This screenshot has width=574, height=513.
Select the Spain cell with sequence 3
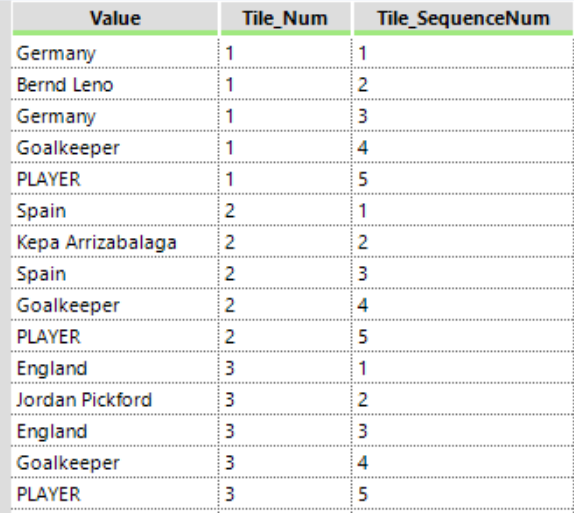tap(115, 274)
